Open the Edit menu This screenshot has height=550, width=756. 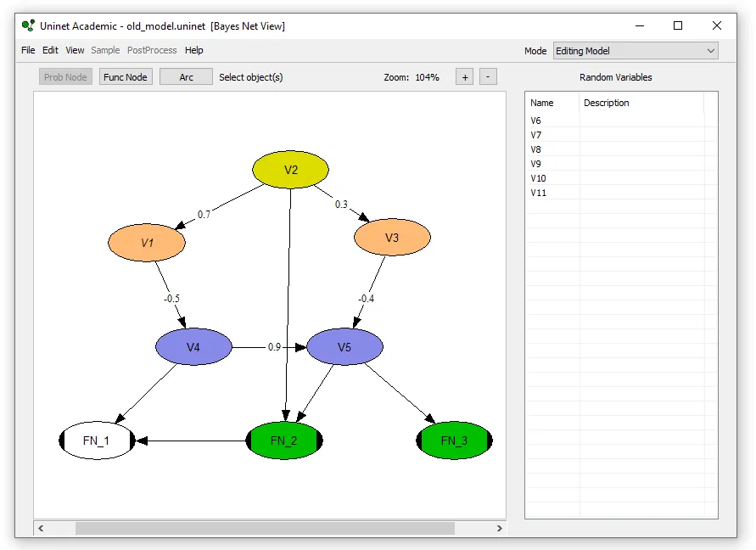pos(50,50)
